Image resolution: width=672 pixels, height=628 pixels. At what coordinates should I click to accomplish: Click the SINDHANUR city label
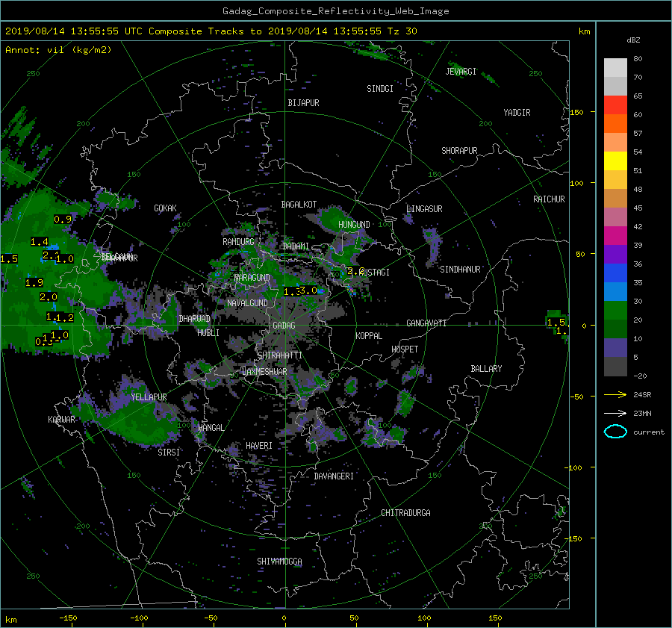click(460, 270)
